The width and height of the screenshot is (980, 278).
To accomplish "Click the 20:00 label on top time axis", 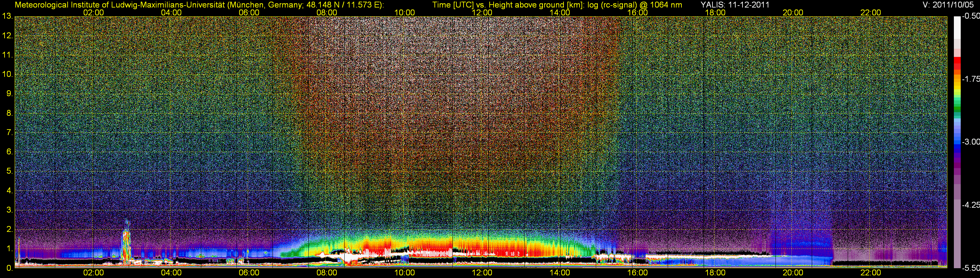I will (793, 12).
